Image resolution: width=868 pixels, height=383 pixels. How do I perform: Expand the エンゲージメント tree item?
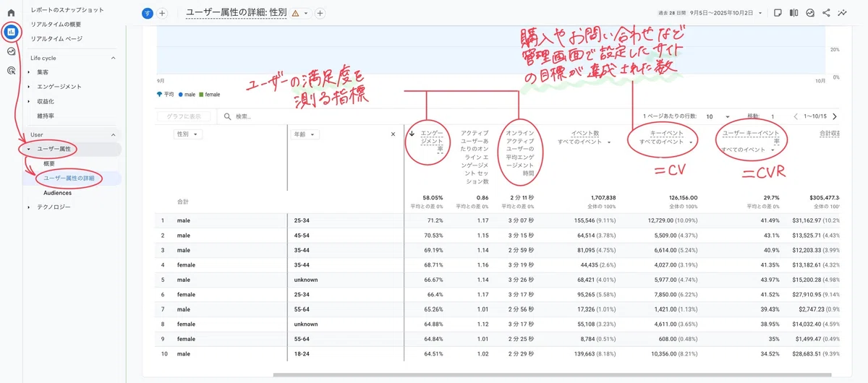29,87
